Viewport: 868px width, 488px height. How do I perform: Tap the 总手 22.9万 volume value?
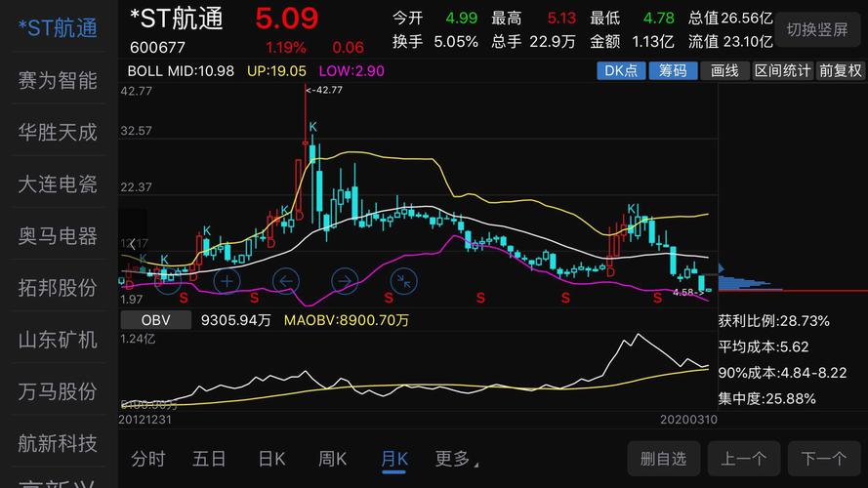pos(534,42)
